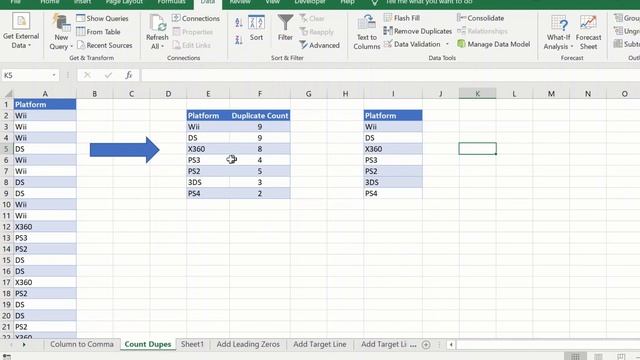
Task: Click the insert function fx icon
Action: click(x=129, y=75)
